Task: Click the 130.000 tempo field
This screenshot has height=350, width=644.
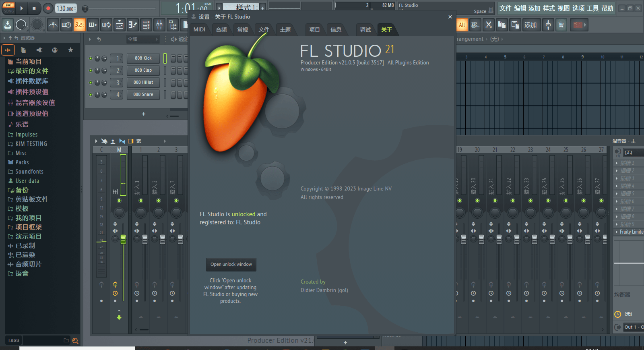Action: [65, 8]
